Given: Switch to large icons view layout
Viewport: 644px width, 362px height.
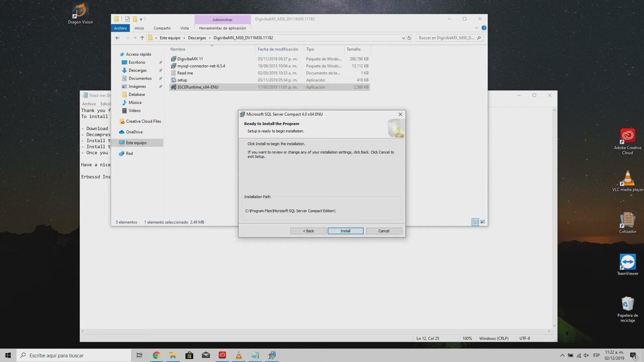Looking at the screenshot, I should [x=482, y=222].
